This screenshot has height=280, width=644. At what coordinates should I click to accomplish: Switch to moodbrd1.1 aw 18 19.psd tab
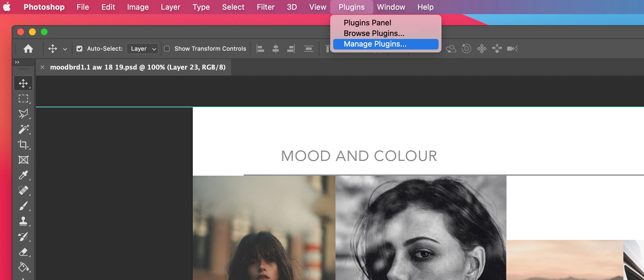coord(138,67)
